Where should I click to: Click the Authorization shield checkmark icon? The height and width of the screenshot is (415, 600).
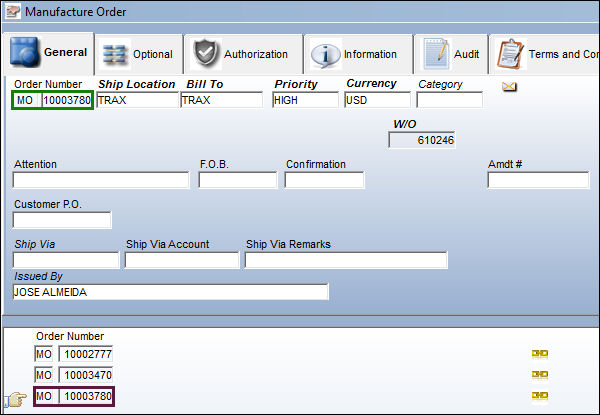pos(206,54)
